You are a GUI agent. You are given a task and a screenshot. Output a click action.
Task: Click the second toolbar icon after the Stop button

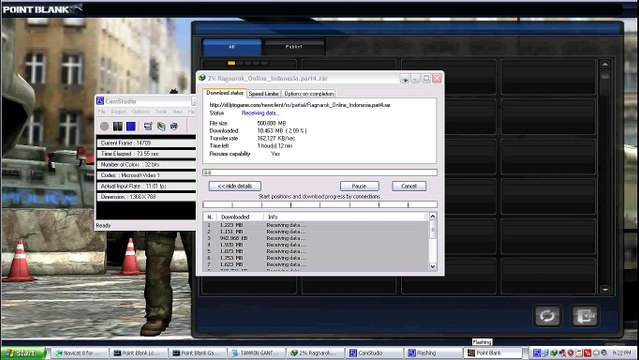161,126
